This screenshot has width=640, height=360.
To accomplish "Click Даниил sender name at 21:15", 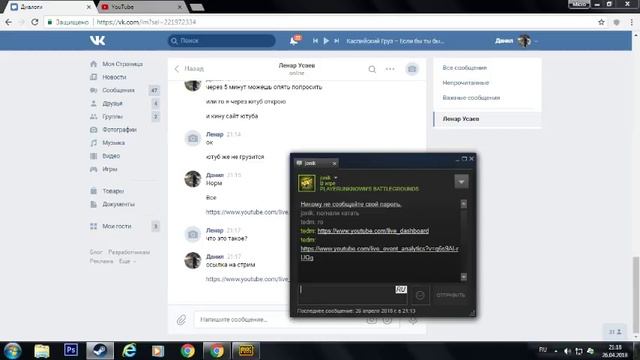I will (215, 175).
